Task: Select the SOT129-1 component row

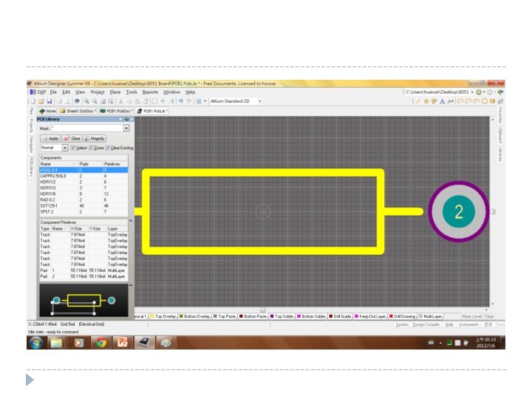Action: [x=83, y=205]
